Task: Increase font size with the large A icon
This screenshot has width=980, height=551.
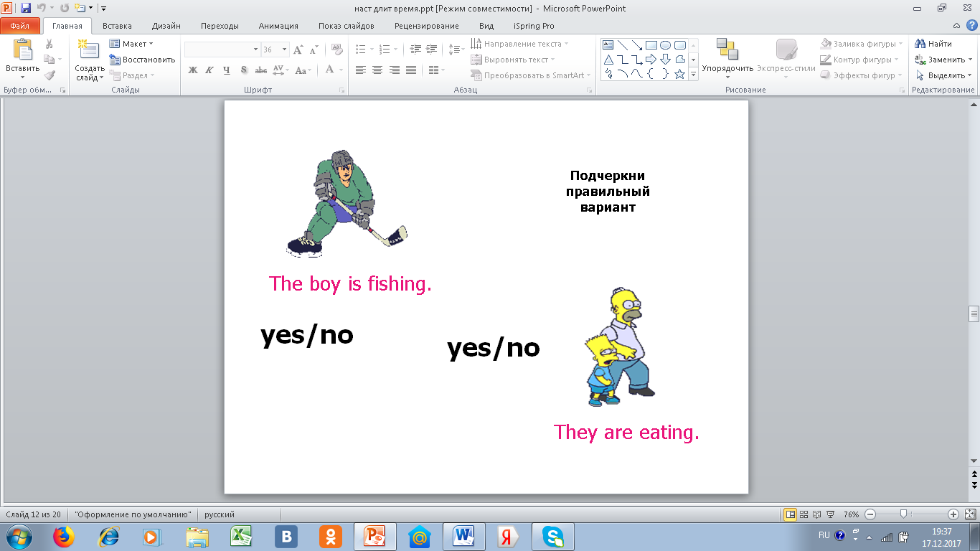Action: click(x=299, y=50)
